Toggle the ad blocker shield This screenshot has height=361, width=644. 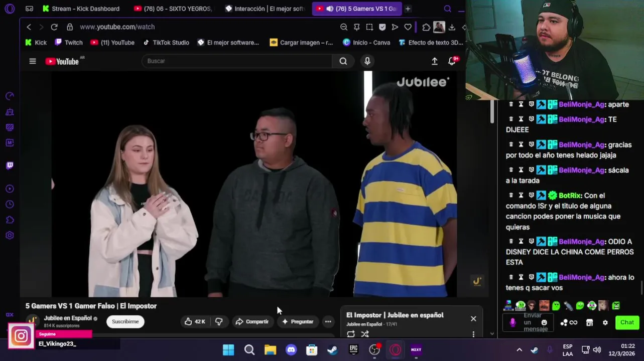(382, 27)
